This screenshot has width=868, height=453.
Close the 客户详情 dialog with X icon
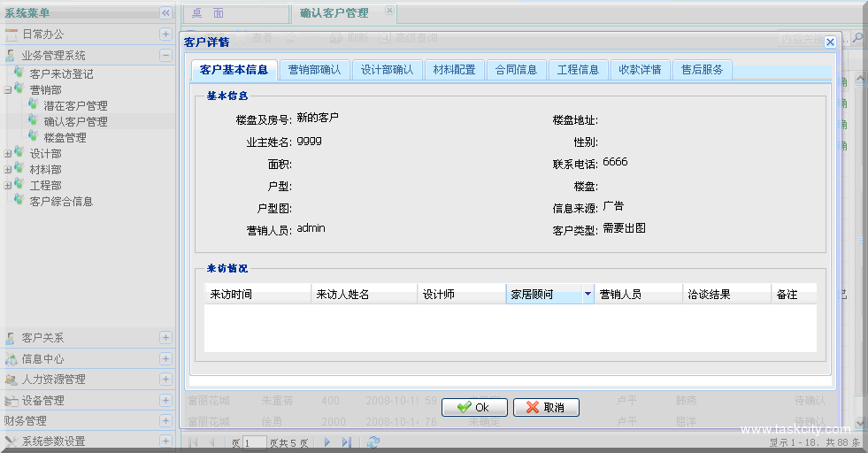pyautogui.click(x=830, y=42)
